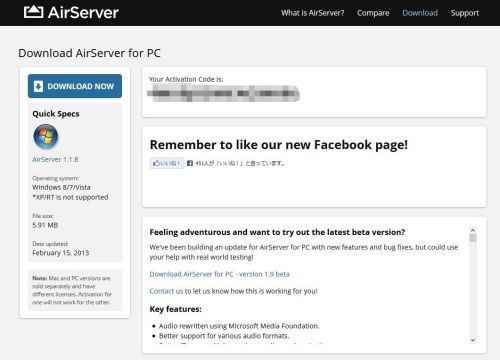
Task: Open the Support page
Action: coord(465,13)
